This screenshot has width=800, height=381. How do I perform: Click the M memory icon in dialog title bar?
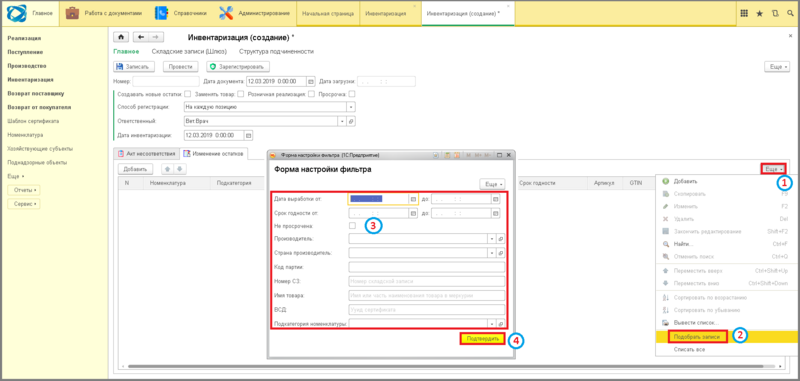467,155
